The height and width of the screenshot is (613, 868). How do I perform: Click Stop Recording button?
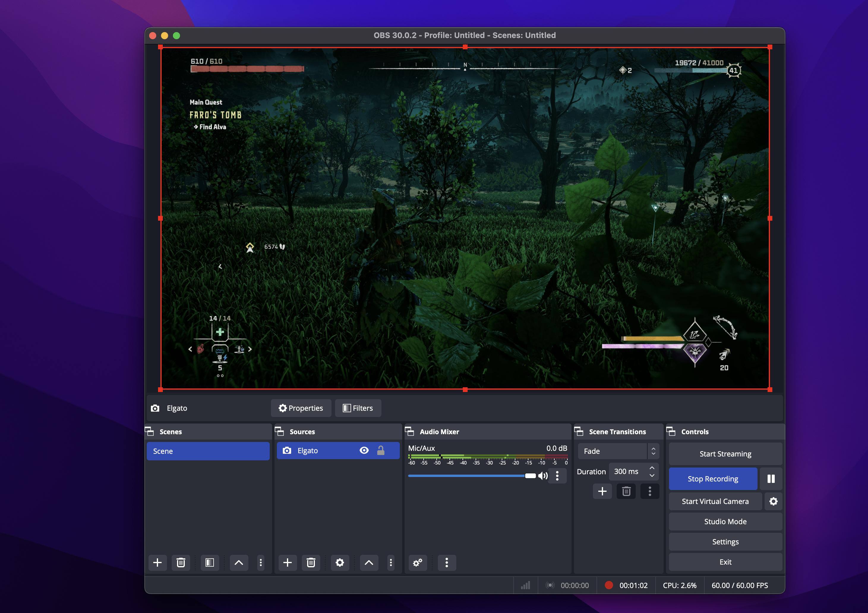pos(713,478)
